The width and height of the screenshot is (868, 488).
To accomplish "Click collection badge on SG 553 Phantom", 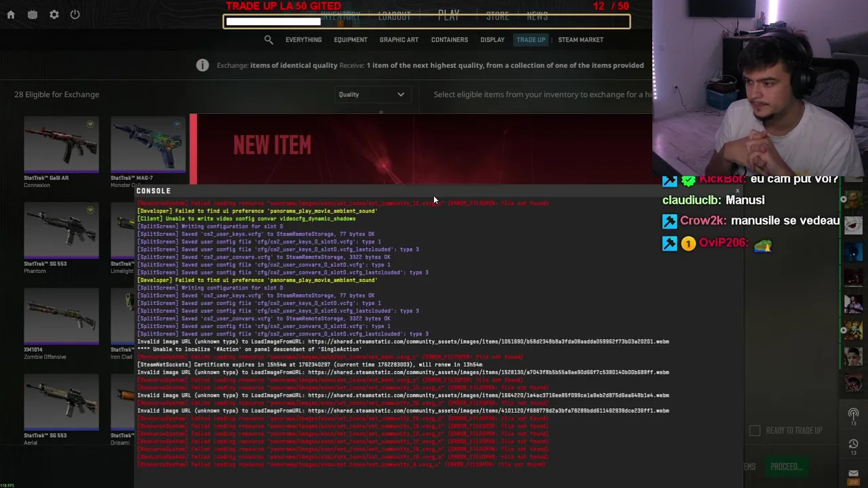I will [x=90, y=210].
